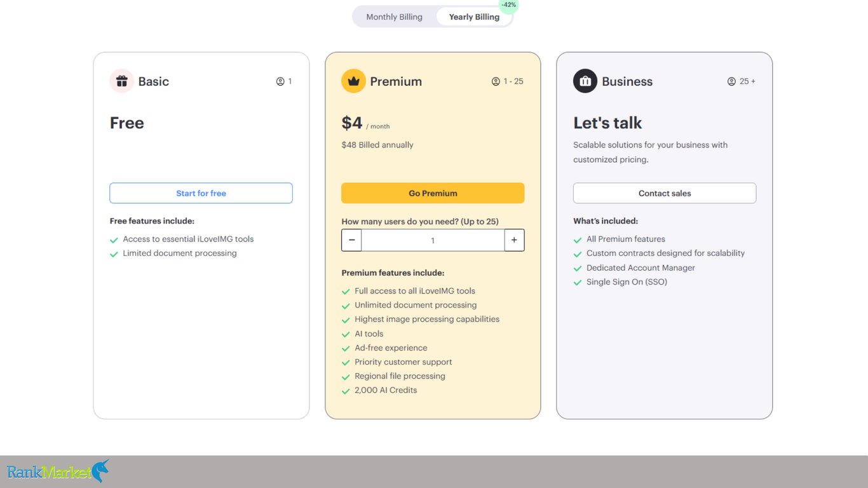Click What's included heading
This screenshot has height=488, width=868.
tap(606, 221)
